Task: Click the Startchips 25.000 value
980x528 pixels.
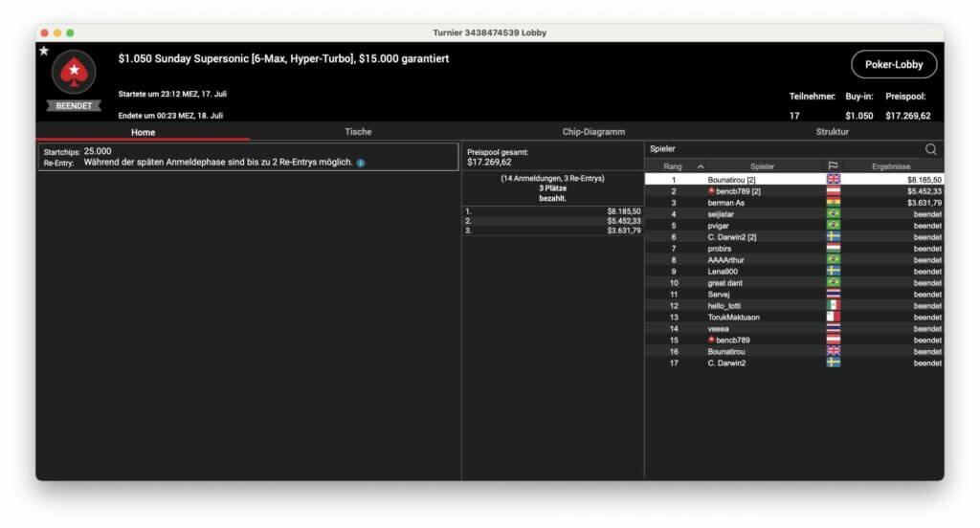Action: [x=98, y=151]
